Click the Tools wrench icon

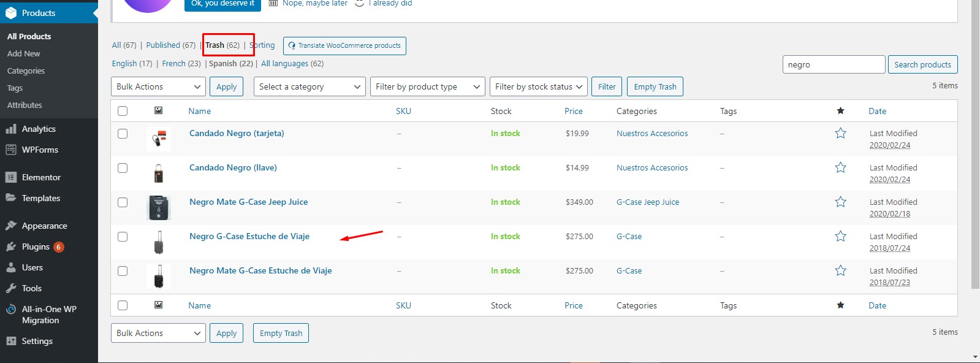tap(11, 288)
